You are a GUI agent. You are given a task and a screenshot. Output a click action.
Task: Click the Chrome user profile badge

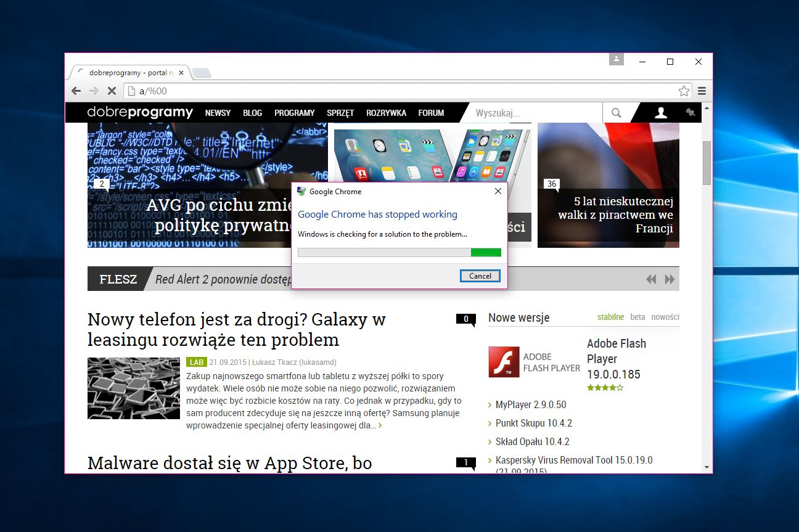(616, 59)
